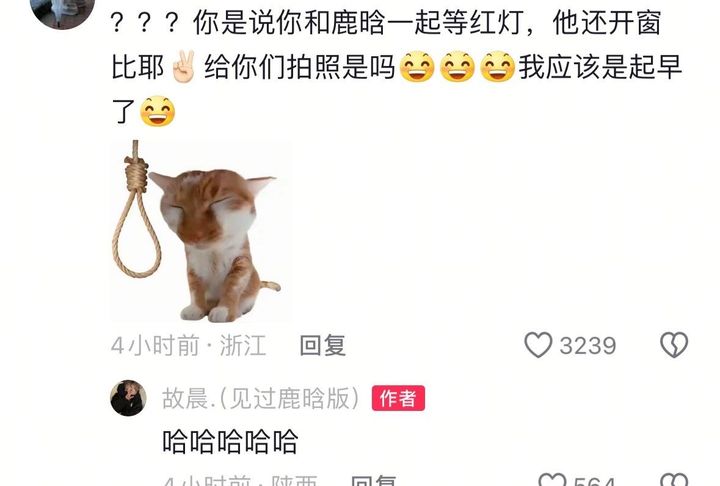Image resolution: width=720 pixels, height=486 pixels.
Task: Tap the 4小时前 · 浙江 timestamp
Action: (189, 345)
